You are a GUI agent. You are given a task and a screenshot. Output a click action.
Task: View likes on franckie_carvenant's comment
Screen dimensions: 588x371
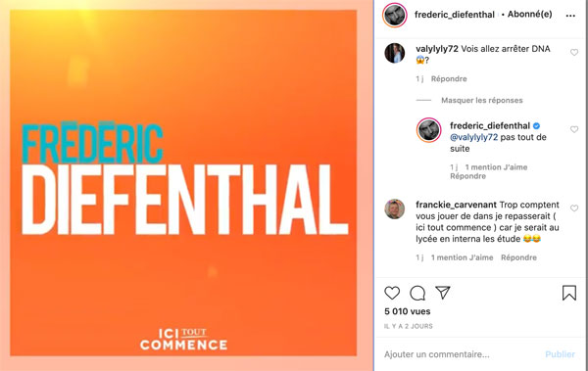(462, 257)
